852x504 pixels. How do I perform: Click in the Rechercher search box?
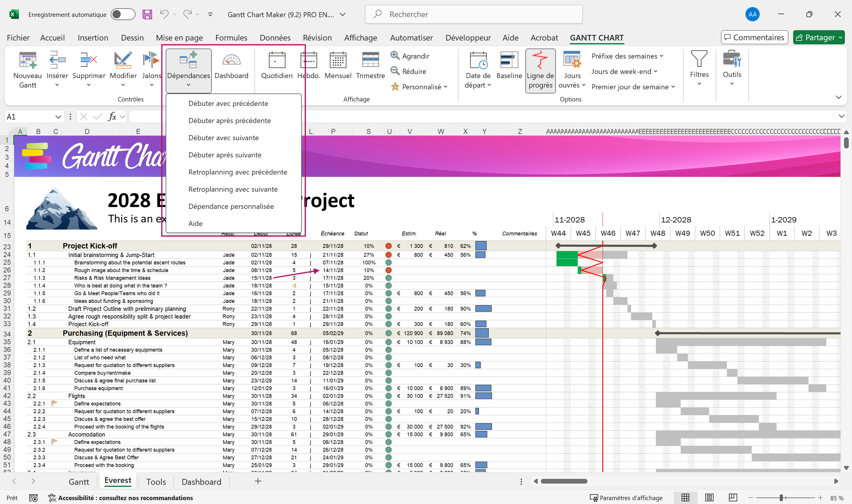pos(473,14)
